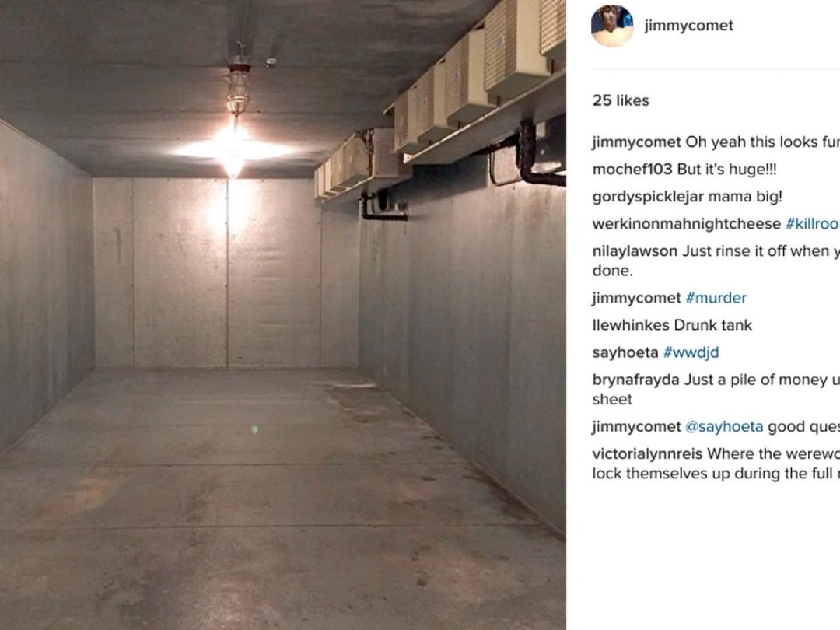Screen dimensions: 840x630
Task: Open brynafrayda's profile
Action: 636,380
